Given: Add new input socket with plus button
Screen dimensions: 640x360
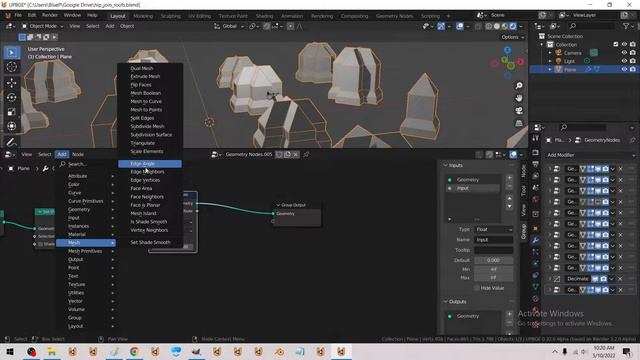Looking at the screenshot, I should pos(509,178).
